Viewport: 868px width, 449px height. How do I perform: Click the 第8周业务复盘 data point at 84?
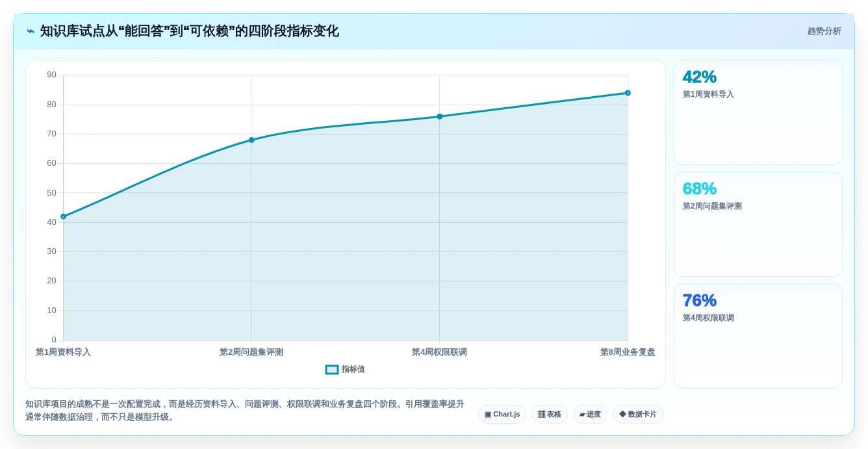coord(628,93)
